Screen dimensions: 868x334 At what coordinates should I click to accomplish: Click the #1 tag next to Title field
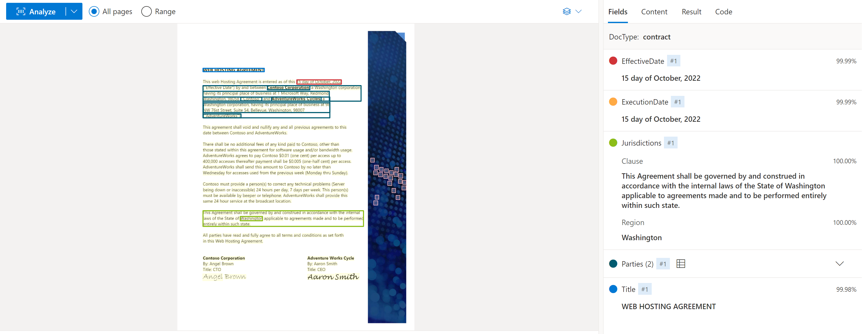(644, 289)
